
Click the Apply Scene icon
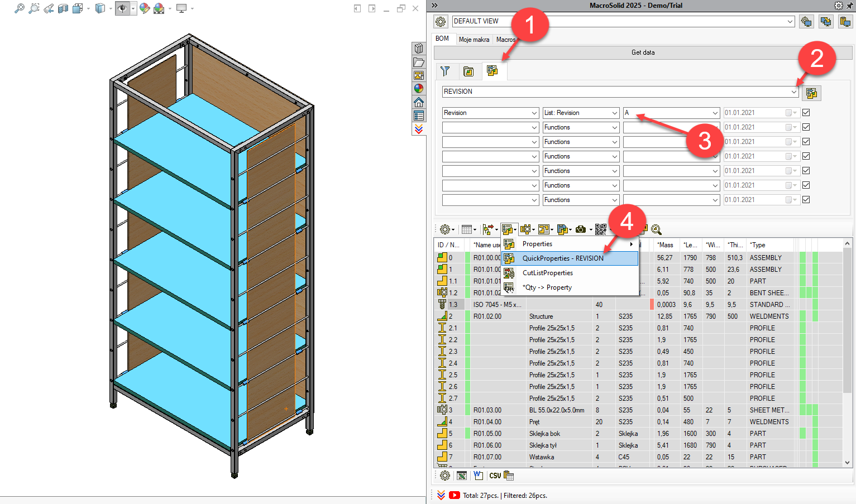click(159, 8)
